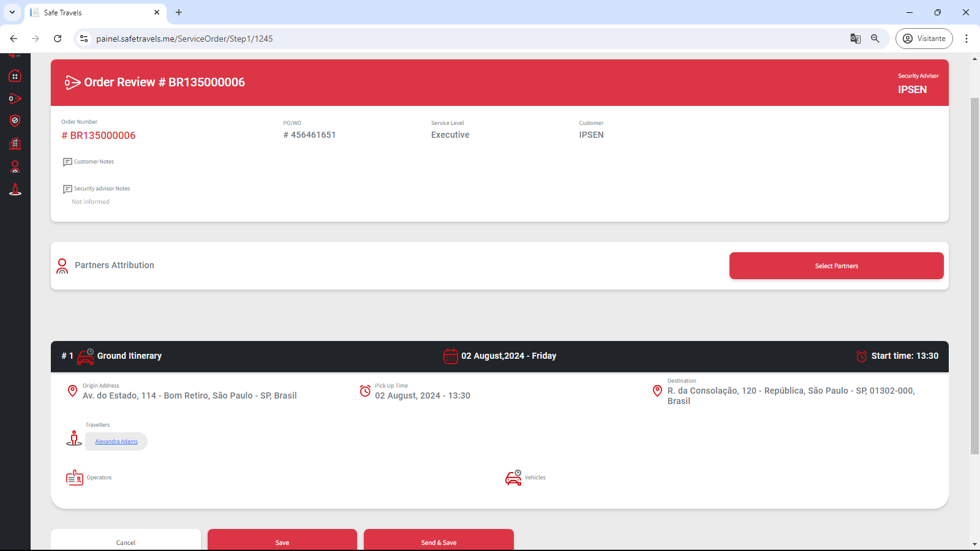Switch to the Safe Travels browser tab

[x=92, y=12]
